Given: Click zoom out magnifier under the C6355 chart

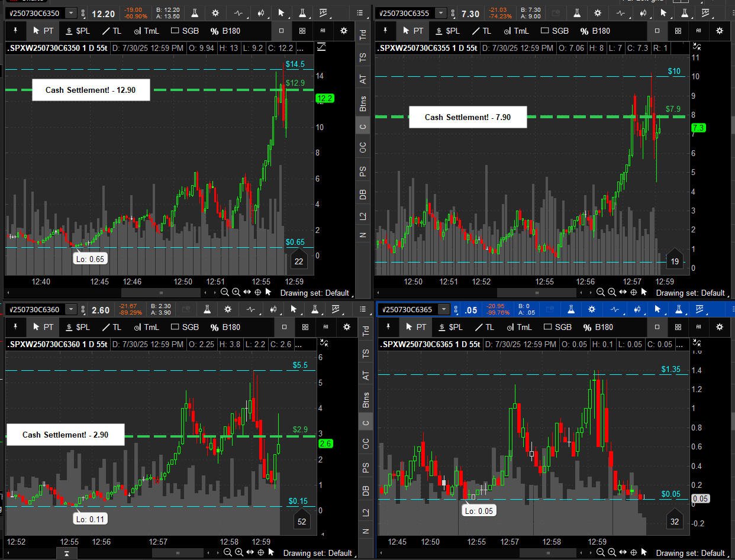Looking at the screenshot, I should (601, 292).
